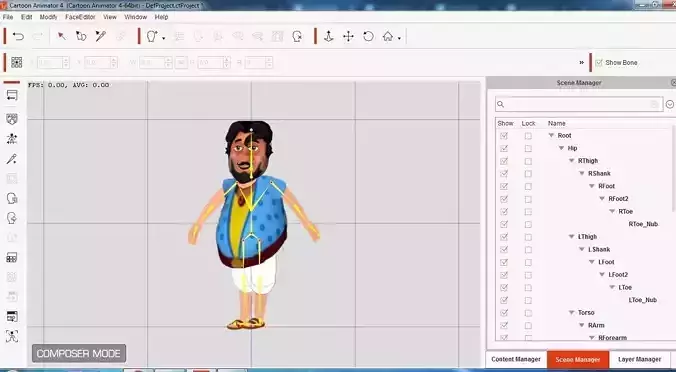Click the window-with-label sidebar icon near bottom
676x372 pixels.
tap(12, 316)
